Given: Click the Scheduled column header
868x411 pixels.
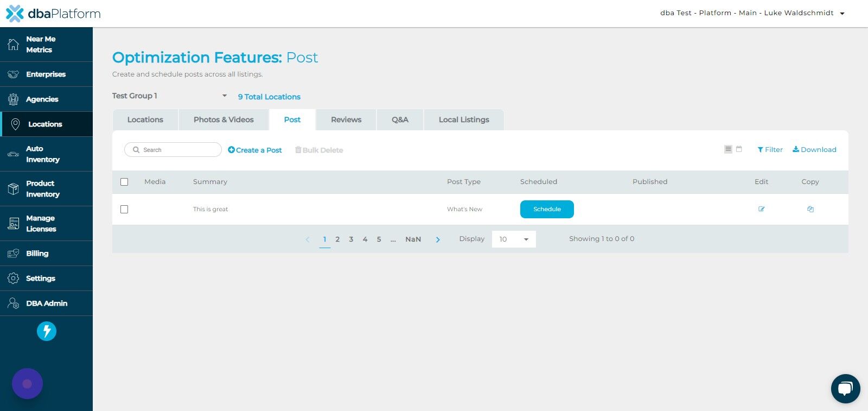Looking at the screenshot, I should (x=539, y=182).
